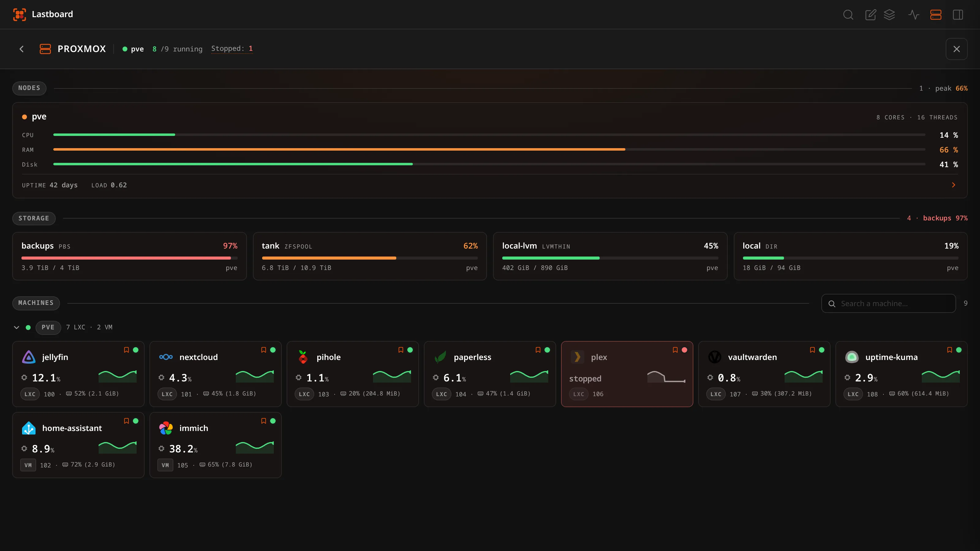
Task: Click the backups 97% warning link
Action: click(x=945, y=218)
